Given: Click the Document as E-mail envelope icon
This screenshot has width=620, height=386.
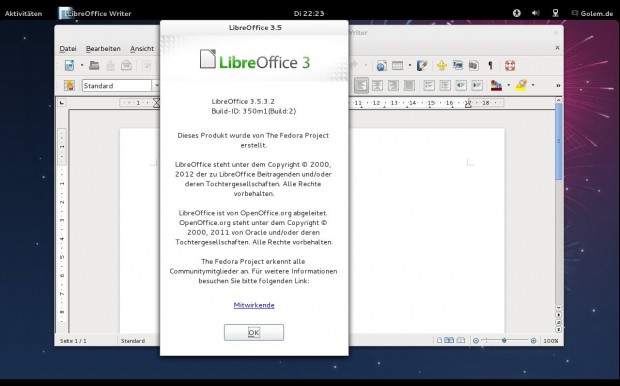Looking at the screenshot, I should 127,65.
